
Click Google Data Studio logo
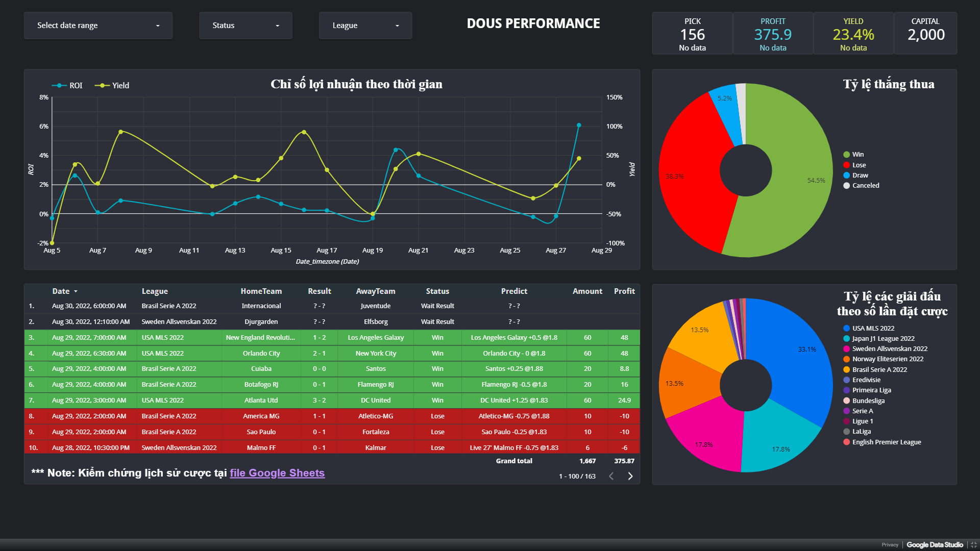coord(935,545)
